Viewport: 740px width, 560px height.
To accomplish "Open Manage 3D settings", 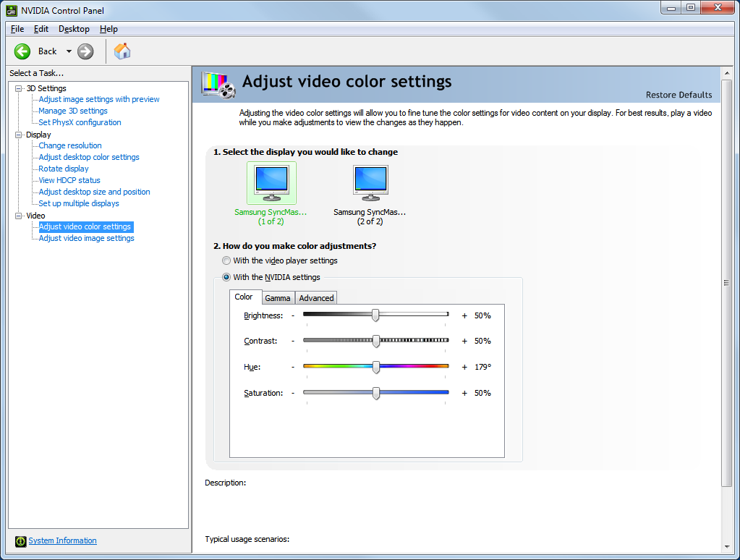I will (x=72, y=111).
